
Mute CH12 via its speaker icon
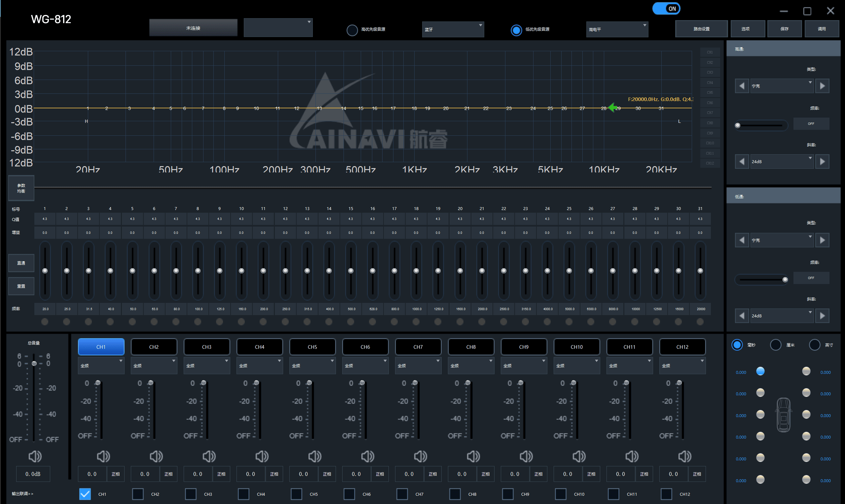coord(684,456)
